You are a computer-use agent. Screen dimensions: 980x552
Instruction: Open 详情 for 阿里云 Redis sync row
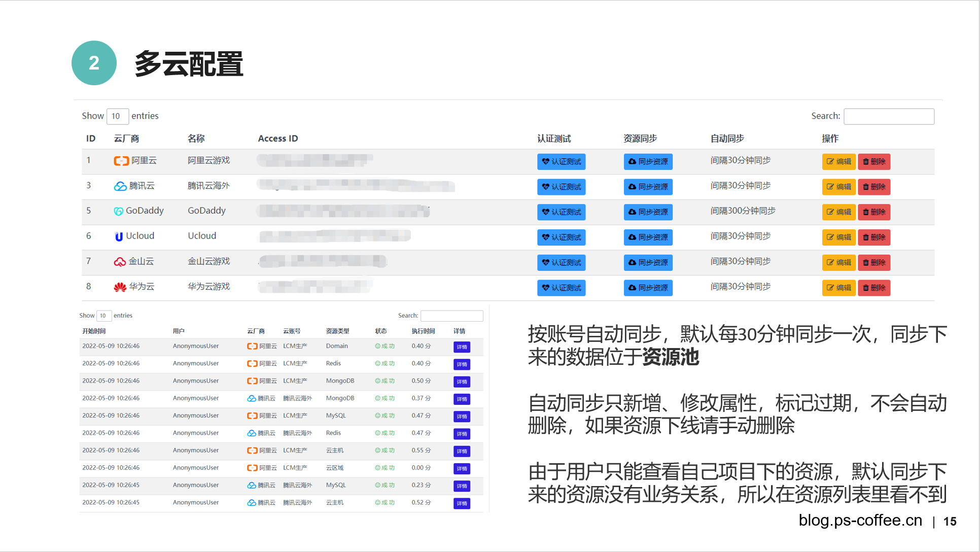click(x=462, y=364)
